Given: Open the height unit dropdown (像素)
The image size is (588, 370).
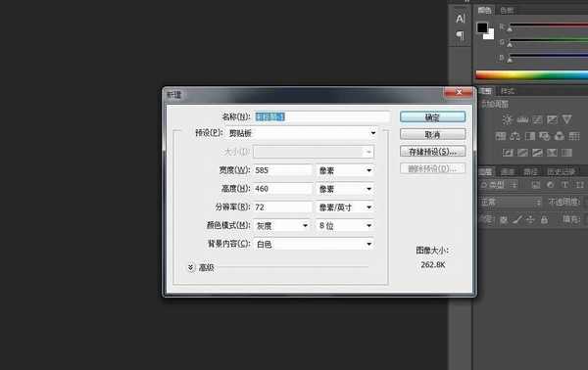Looking at the screenshot, I should [x=345, y=189].
